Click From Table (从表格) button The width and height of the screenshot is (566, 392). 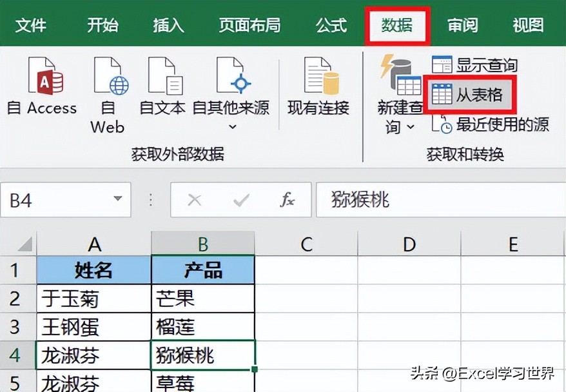[471, 95]
